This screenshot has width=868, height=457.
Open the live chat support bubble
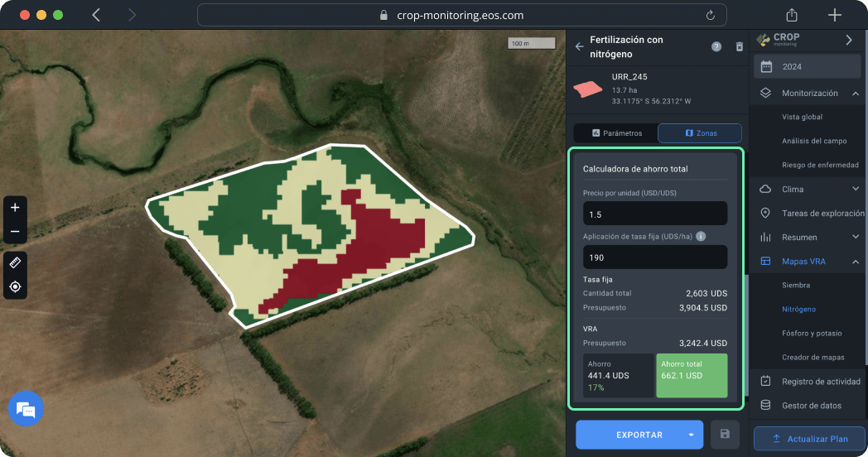tap(26, 409)
